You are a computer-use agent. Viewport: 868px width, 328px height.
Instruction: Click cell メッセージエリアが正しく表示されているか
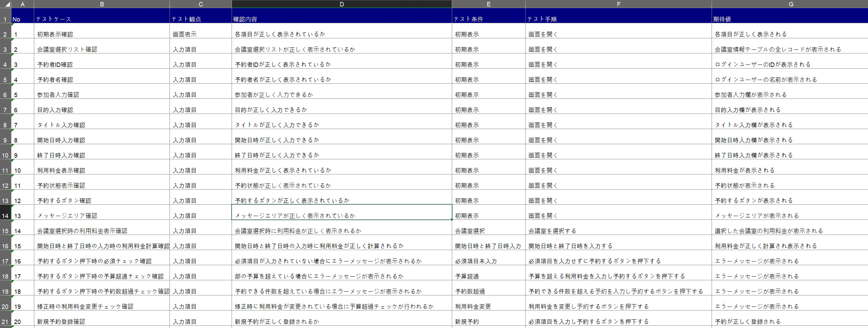tap(342, 212)
